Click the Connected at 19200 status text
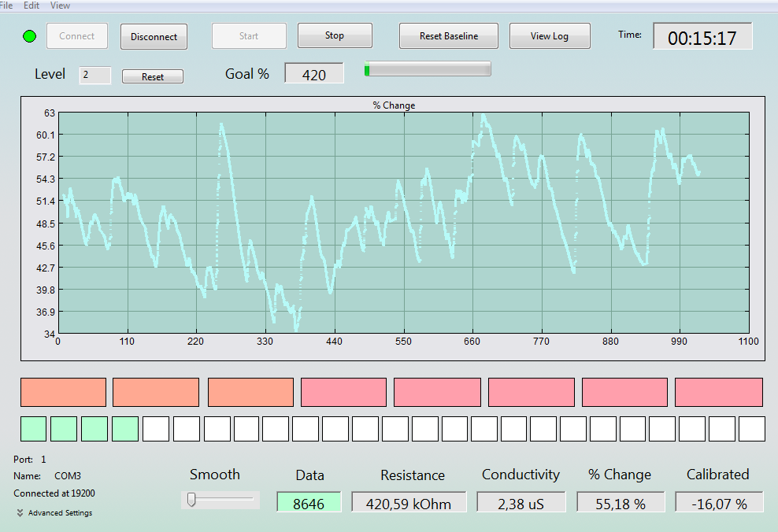The width and height of the screenshot is (778, 532). pyautogui.click(x=54, y=493)
